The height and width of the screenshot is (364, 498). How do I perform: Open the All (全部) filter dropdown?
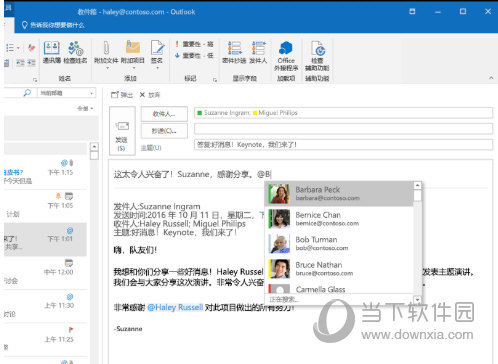[85, 108]
